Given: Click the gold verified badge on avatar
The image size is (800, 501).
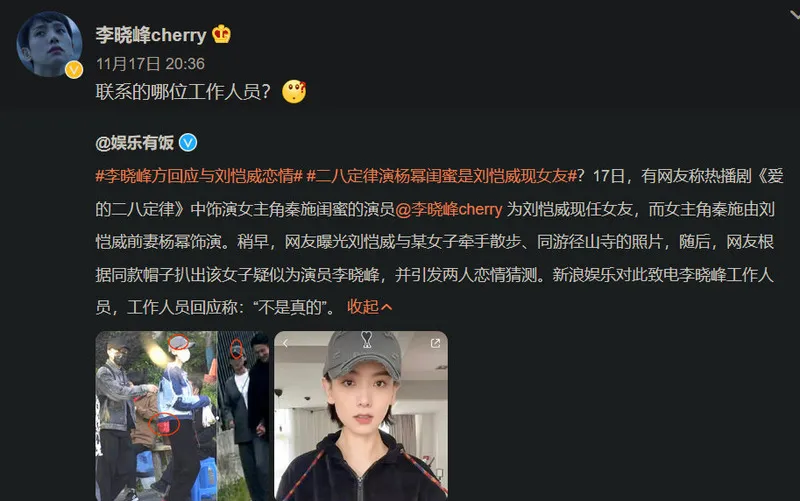Looking at the screenshot, I should 74,69.
